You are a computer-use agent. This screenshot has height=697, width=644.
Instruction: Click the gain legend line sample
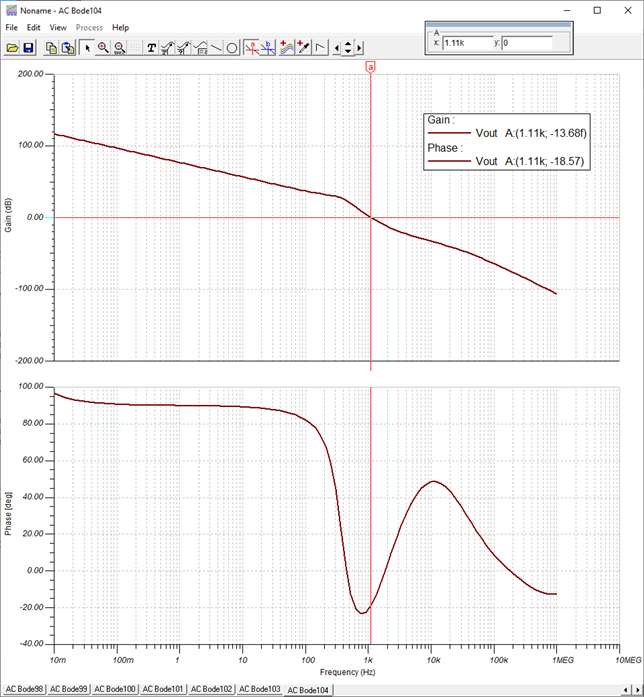click(x=449, y=133)
